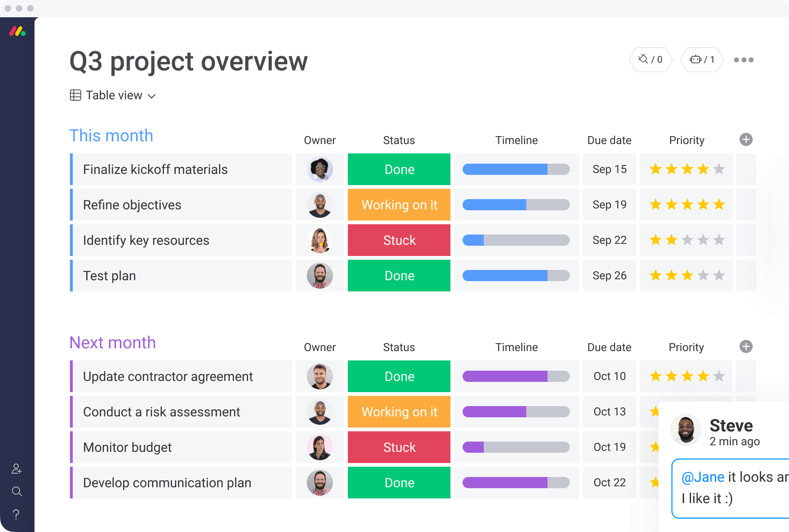Open status dropdown for Refine objectives
789x532 pixels.
(399, 205)
